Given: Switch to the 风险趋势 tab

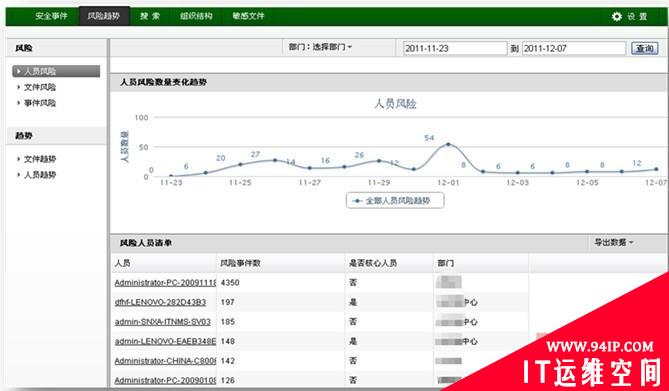Looking at the screenshot, I should pos(104,16).
